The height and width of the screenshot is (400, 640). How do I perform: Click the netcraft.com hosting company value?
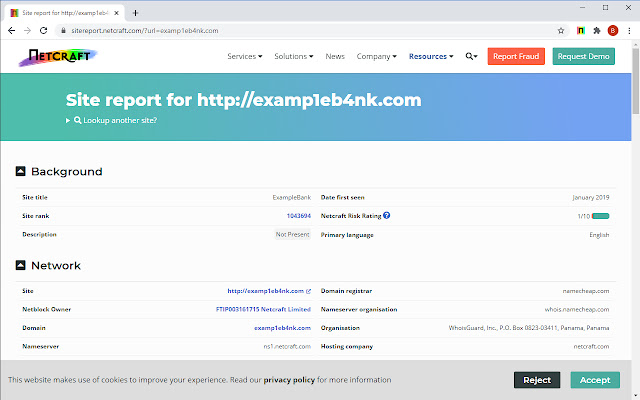591,347
